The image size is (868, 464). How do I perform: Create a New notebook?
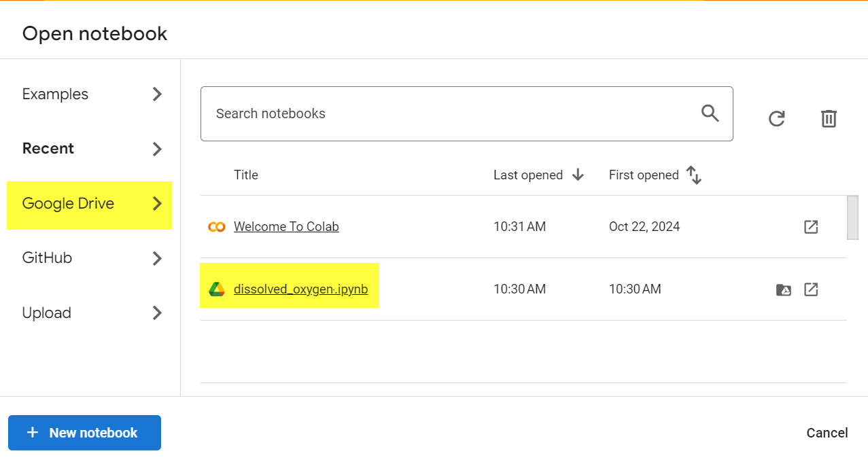tap(84, 433)
